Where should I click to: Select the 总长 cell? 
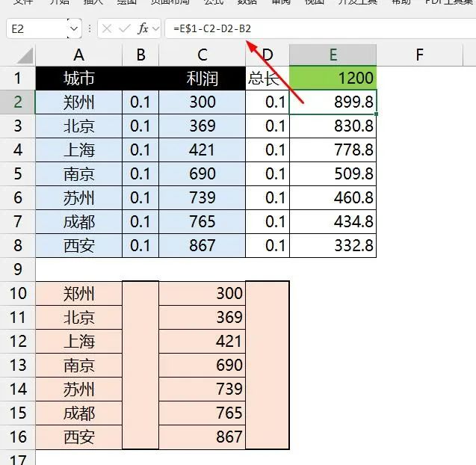pyautogui.click(x=268, y=78)
